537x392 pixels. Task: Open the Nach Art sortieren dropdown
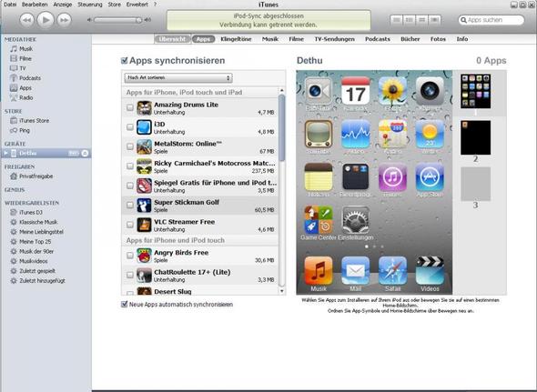click(178, 77)
